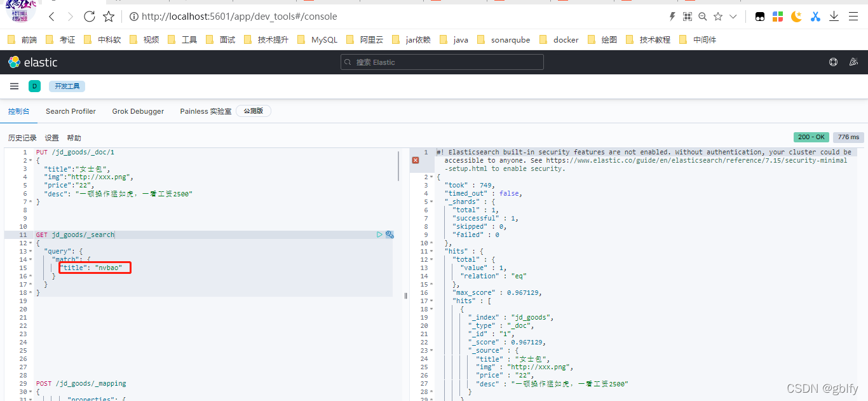This screenshot has width=868, height=401.
Task: Click the zoom-out magnifier icon in address bar
Action: (x=703, y=17)
